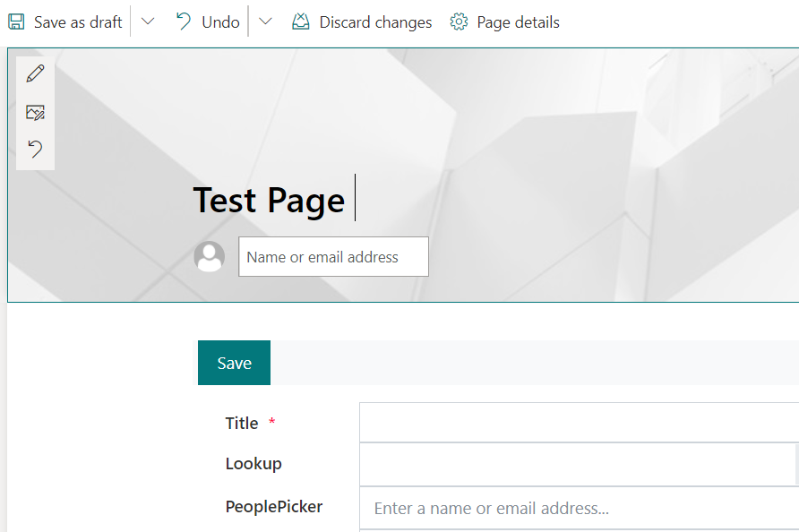Open the Undo options dropdown chevron
The height and width of the screenshot is (532, 799).
click(x=265, y=22)
